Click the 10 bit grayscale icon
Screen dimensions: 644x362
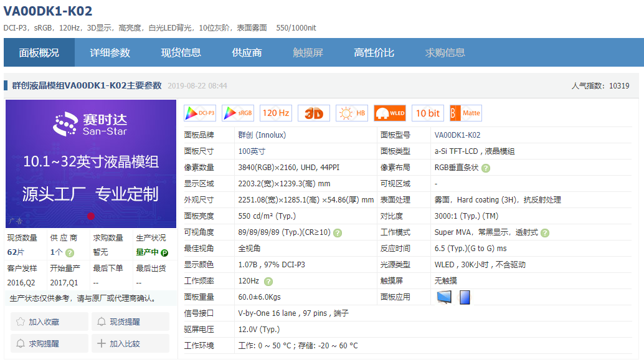(x=427, y=113)
